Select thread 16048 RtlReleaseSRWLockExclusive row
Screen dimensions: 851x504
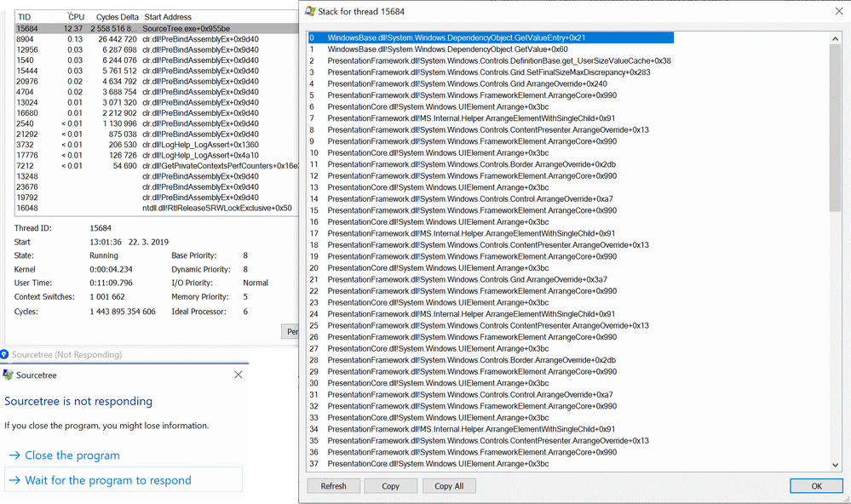157,209
